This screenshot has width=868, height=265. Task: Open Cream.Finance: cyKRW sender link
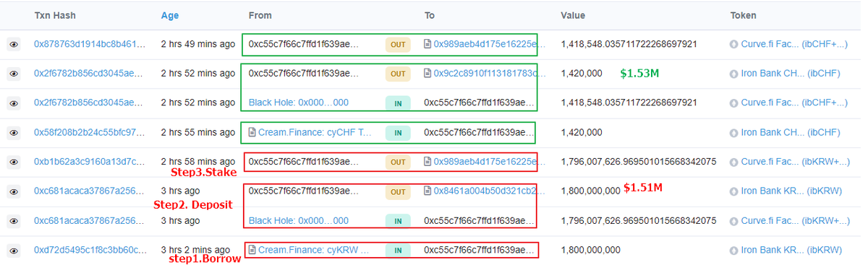314,251
